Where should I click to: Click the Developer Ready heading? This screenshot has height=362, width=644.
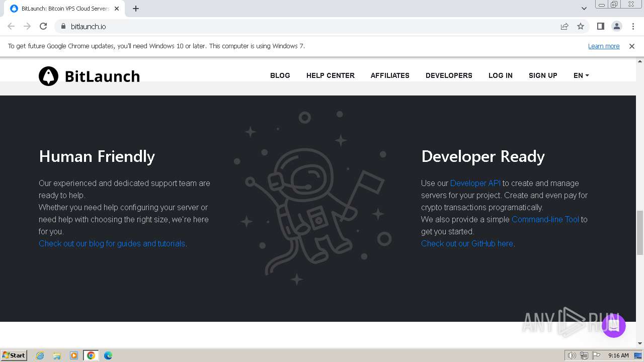[483, 156]
